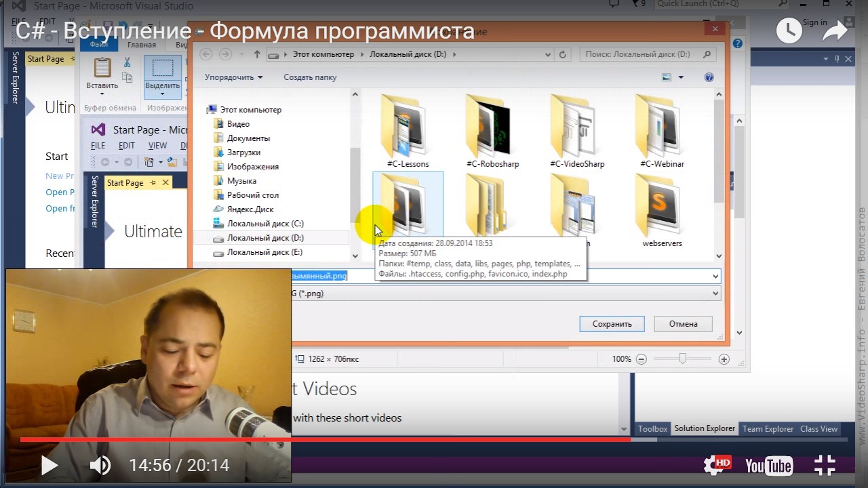
Task: Open save dialog help icon
Action: click(709, 77)
